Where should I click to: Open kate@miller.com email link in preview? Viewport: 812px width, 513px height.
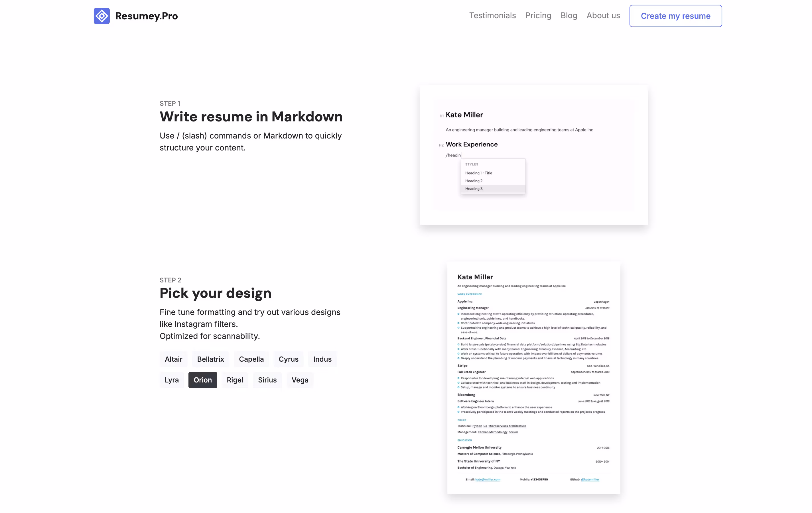point(488,479)
